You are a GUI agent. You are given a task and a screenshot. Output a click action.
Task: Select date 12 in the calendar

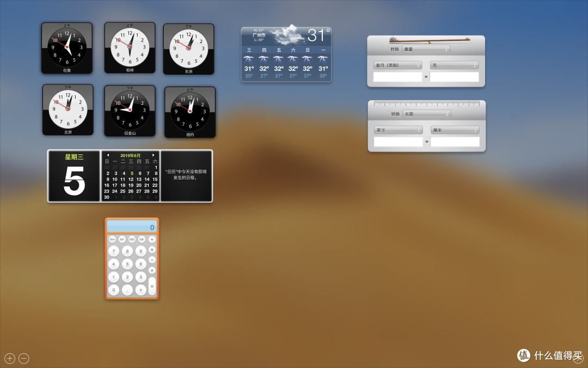(131, 179)
